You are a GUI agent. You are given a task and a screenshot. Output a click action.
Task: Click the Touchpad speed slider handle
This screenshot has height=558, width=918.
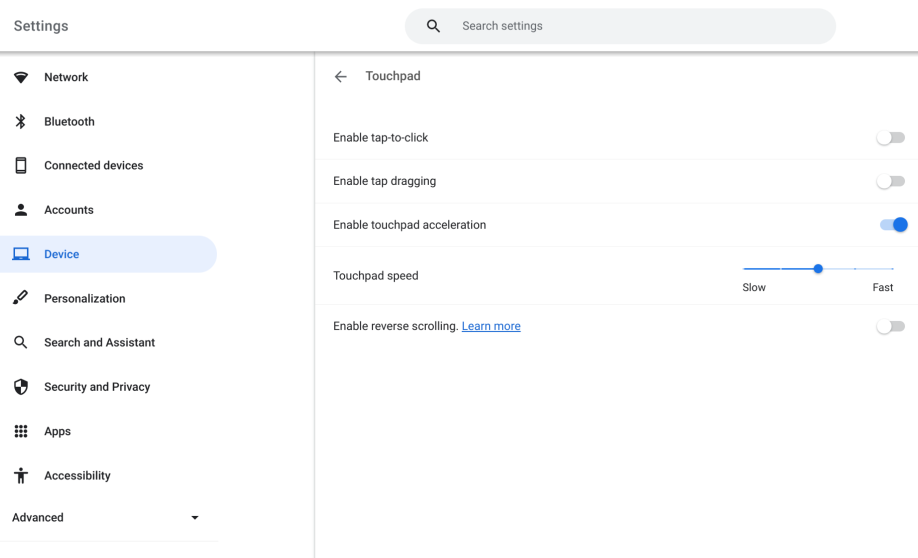(x=818, y=269)
